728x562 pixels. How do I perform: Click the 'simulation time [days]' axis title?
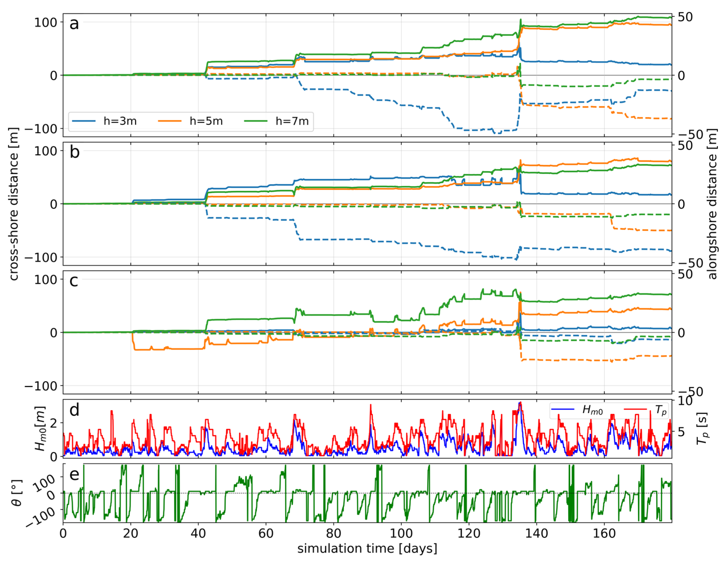pos(367,549)
